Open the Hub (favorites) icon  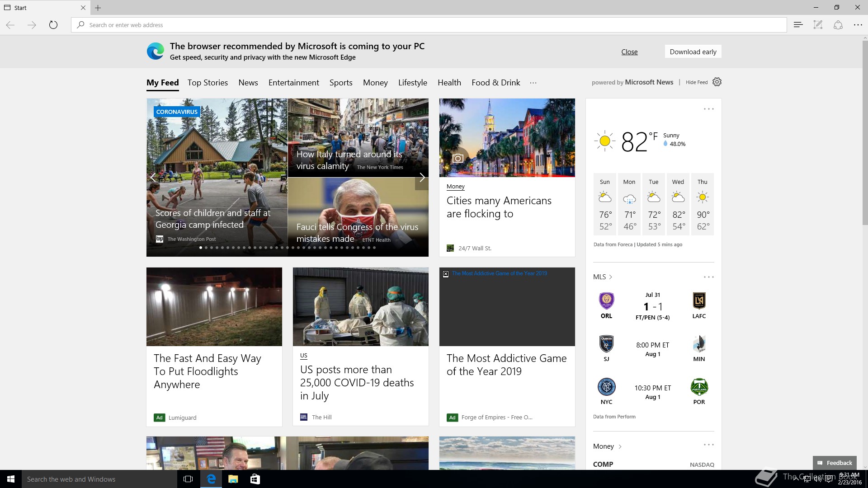tap(798, 25)
